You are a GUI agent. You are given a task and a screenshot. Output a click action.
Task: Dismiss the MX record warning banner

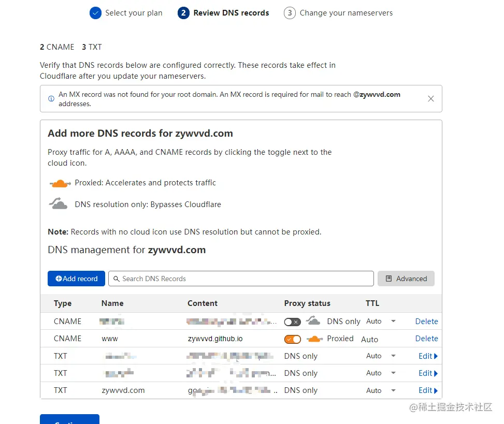pyautogui.click(x=431, y=98)
